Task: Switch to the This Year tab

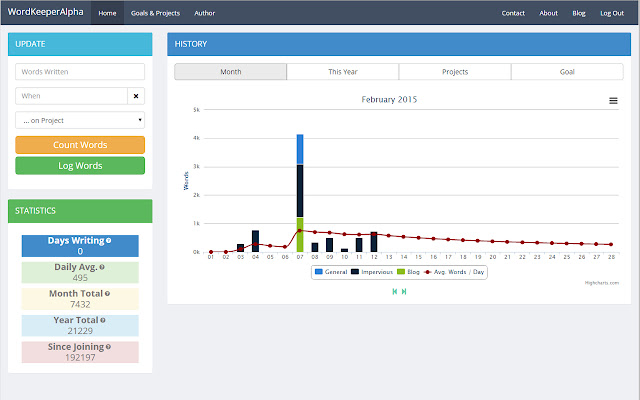Action: coord(343,72)
